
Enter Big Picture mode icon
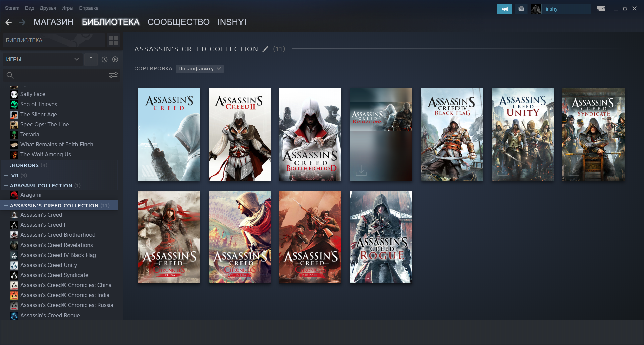coord(601,9)
